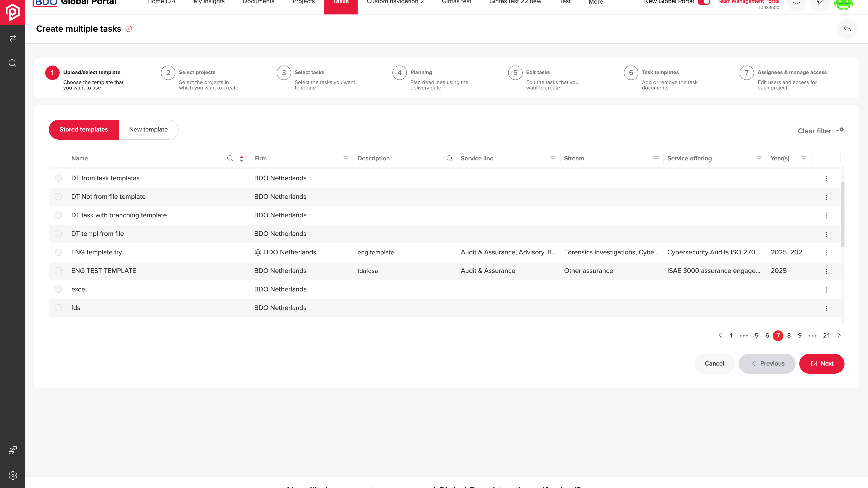
Task: Open Service offering column filter
Action: point(759,158)
